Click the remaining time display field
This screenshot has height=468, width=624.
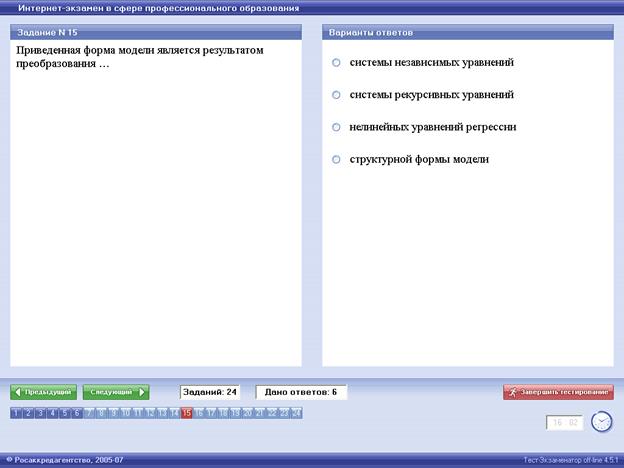[x=565, y=422]
